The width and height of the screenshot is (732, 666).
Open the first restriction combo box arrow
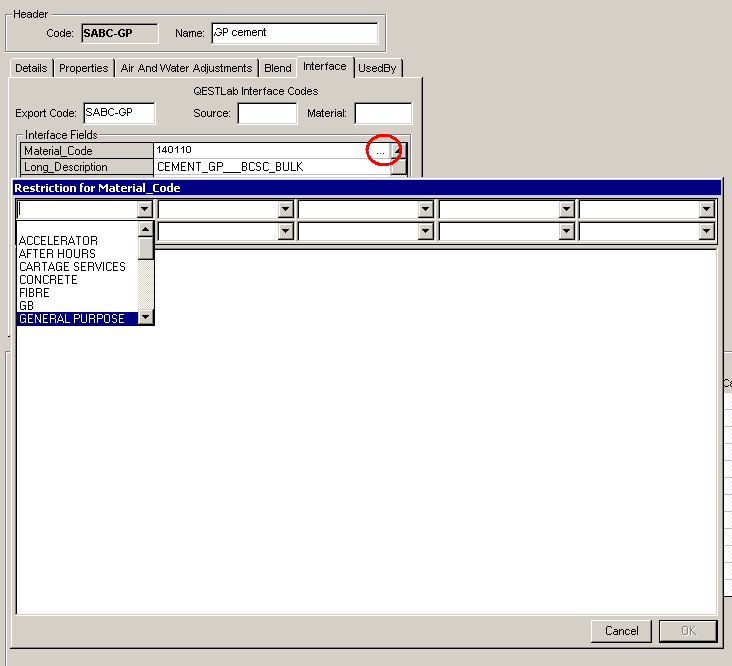[145, 209]
